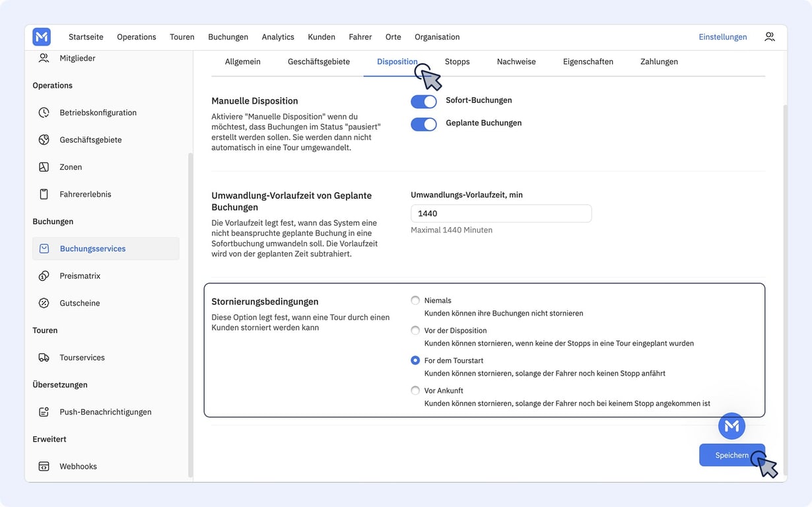Open the user profile icon at top right
The image size is (812, 507).
tap(770, 37)
